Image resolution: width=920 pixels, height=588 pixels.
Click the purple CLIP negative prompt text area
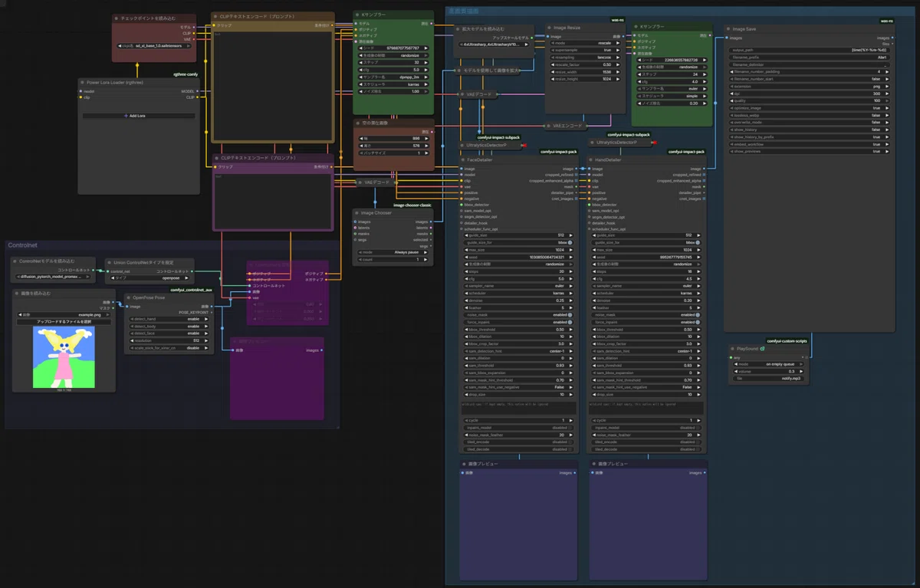pos(272,199)
